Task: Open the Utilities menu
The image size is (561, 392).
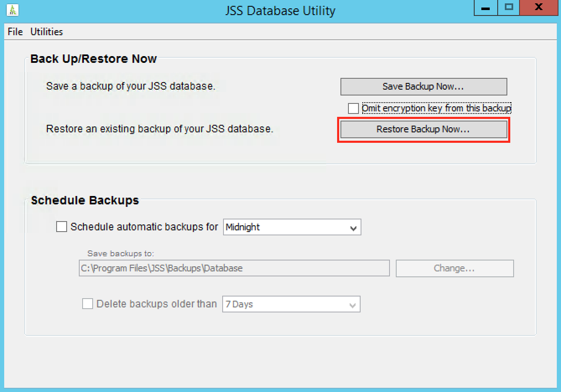Action: [x=47, y=31]
